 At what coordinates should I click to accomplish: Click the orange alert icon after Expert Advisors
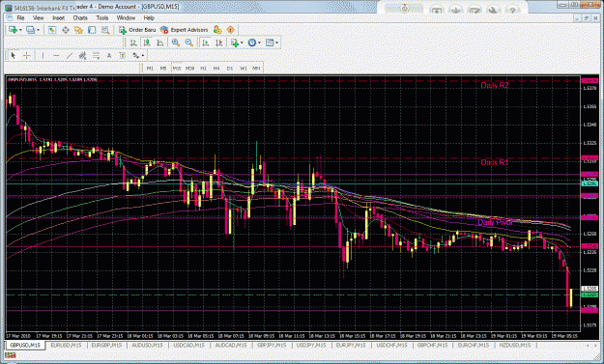[230, 30]
